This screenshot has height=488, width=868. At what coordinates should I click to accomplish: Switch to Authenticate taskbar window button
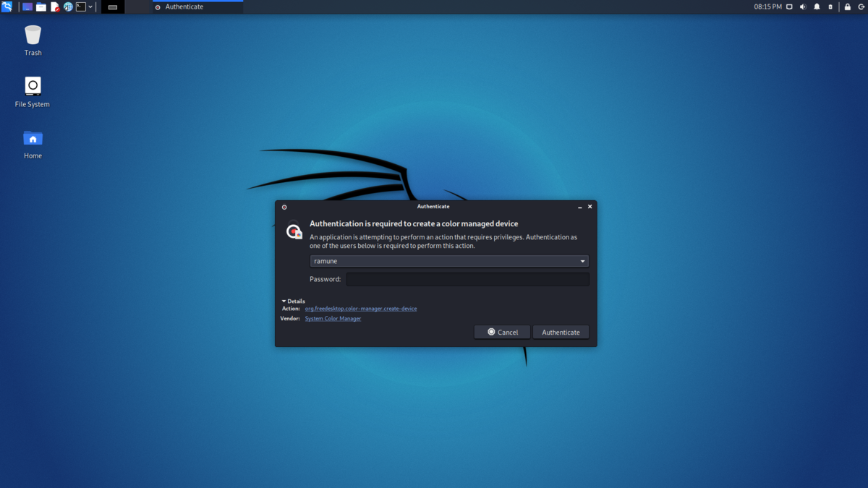[x=197, y=7]
